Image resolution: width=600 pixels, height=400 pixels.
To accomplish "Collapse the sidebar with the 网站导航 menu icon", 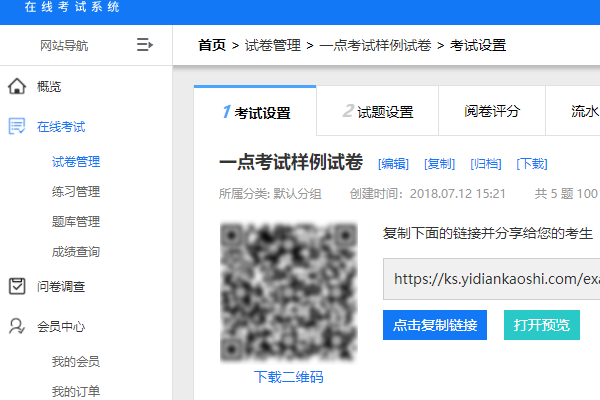I will [145, 45].
